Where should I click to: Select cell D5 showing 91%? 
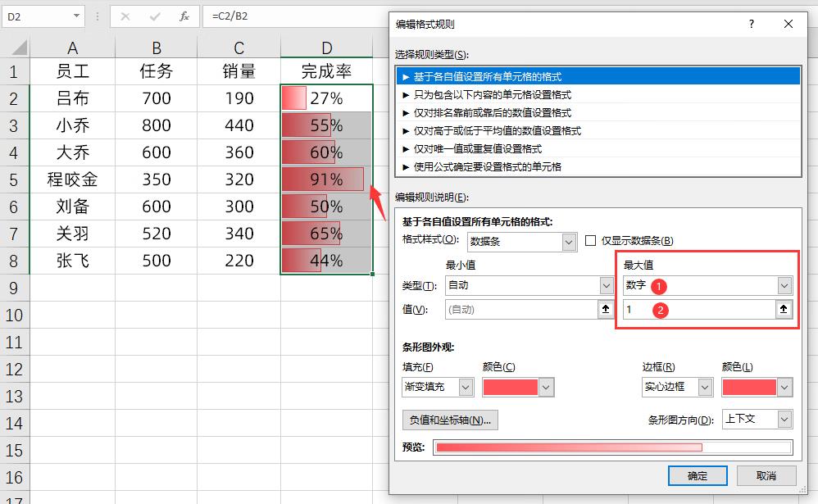point(326,179)
